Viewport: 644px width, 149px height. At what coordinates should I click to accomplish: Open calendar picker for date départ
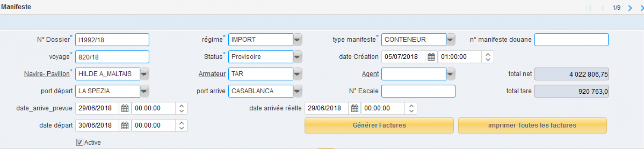click(125, 126)
